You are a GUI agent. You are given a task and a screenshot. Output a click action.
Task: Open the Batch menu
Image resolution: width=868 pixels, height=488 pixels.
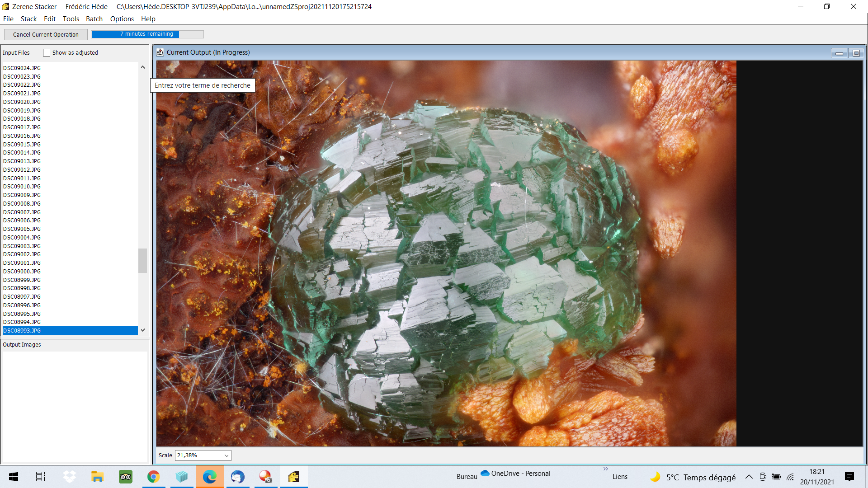pos(94,19)
